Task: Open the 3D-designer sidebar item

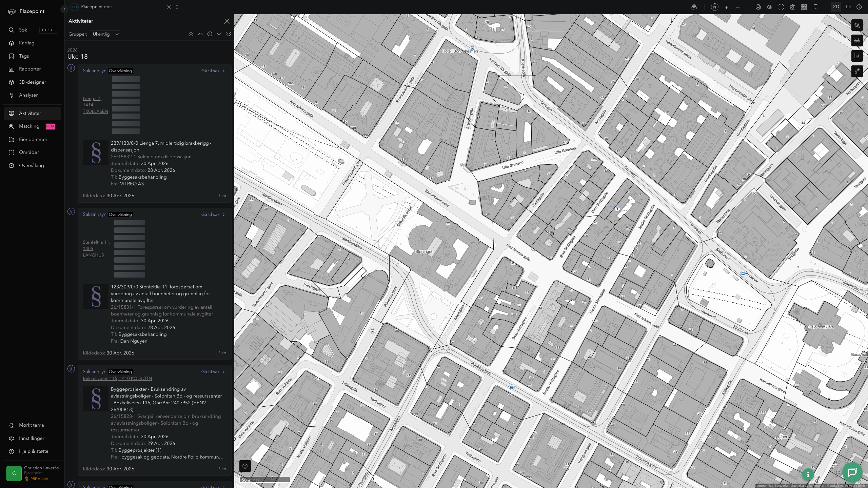Action: click(32, 82)
